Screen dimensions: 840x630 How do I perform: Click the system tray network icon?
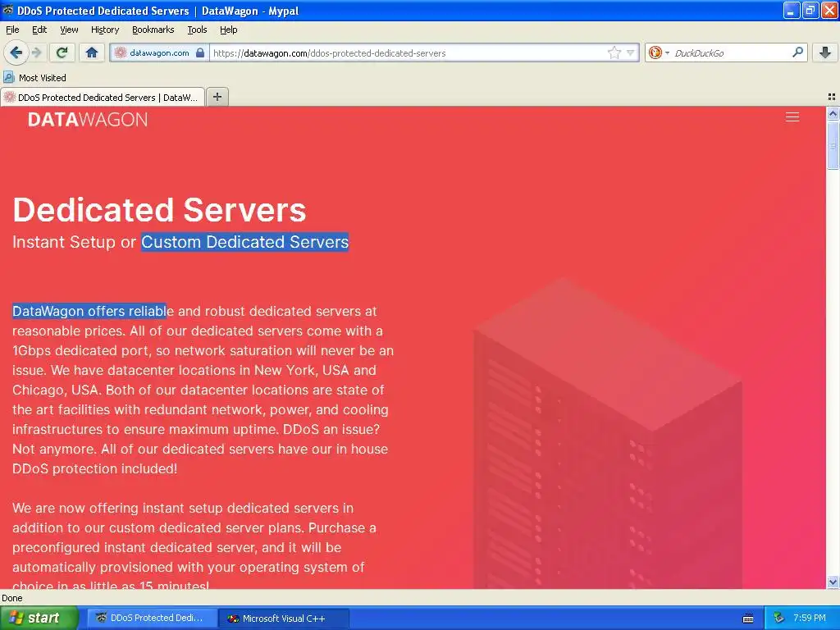[779, 619]
